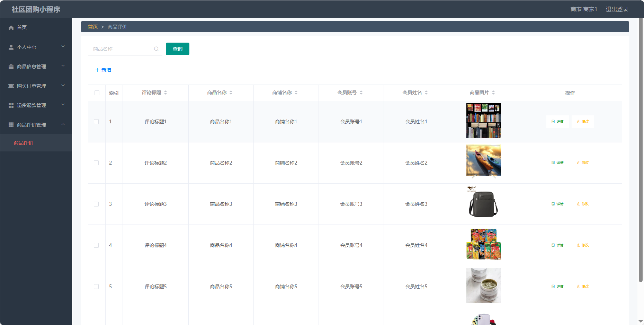Open 详情 for row 评论标题4
Viewport: 644px width, 325px height.
[x=557, y=245]
